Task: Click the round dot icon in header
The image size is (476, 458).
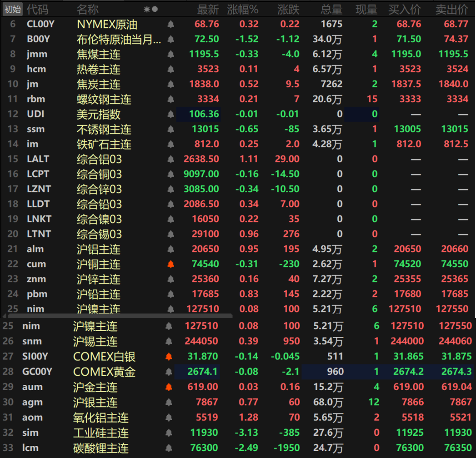Action: 155,9
